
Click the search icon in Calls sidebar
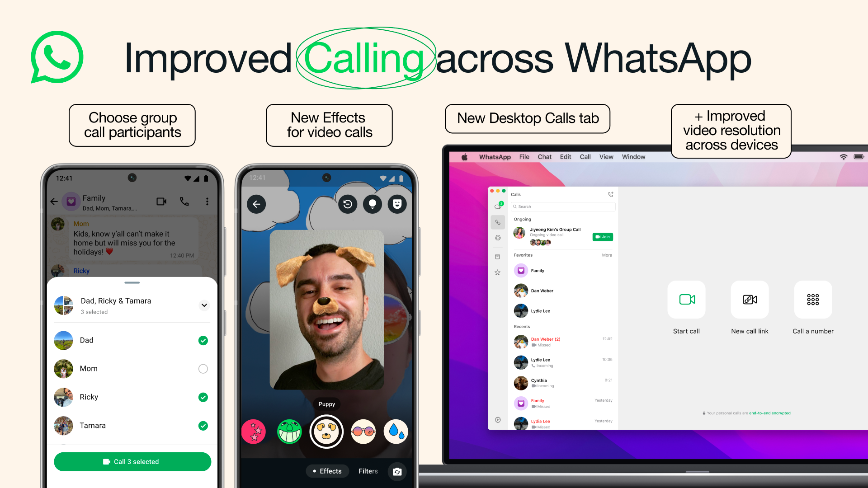tap(515, 207)
